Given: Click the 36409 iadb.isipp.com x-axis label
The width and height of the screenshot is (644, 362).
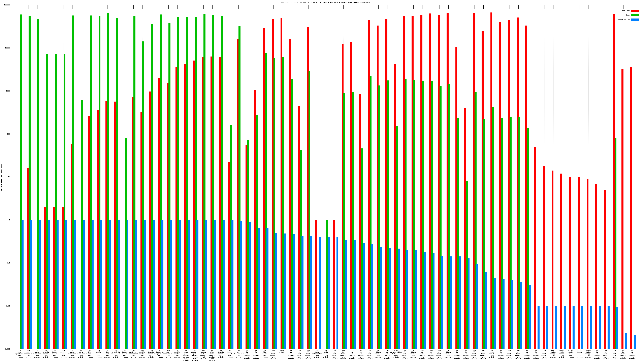Looking at the screenshot, I should click(588, 354).
